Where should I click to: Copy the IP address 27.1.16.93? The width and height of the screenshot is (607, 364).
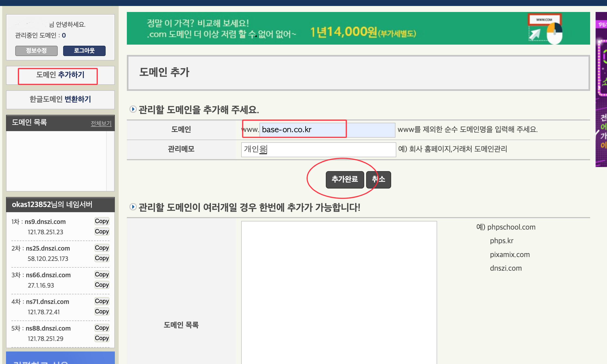point(102,285)
